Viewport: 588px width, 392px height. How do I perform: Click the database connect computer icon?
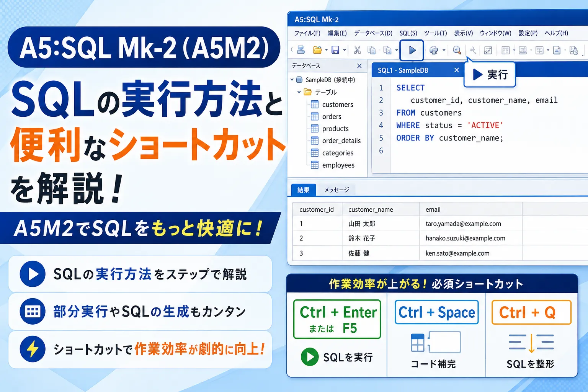(301, 50)
